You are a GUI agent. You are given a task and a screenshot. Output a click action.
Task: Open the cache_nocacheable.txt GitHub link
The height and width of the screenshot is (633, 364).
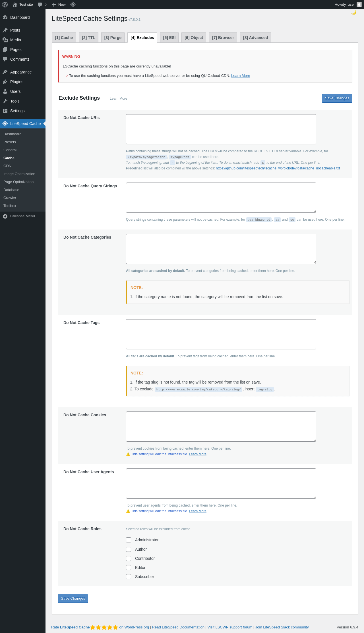click(278, 168)
